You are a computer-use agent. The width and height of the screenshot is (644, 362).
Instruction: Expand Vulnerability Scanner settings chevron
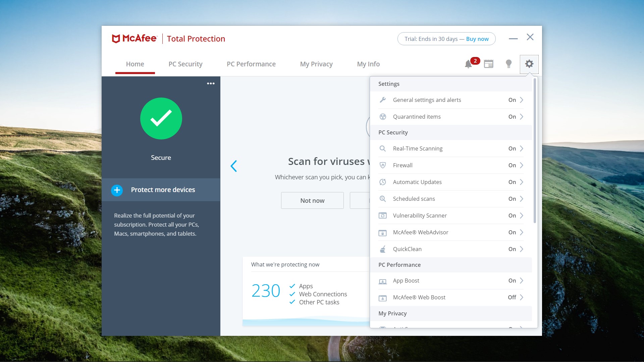point(522,216)
